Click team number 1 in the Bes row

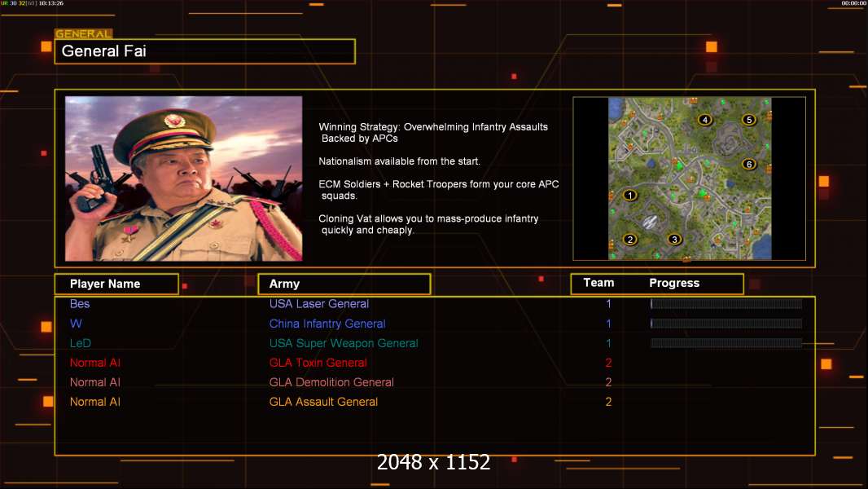pyautogui.click(x=608, y=303)
